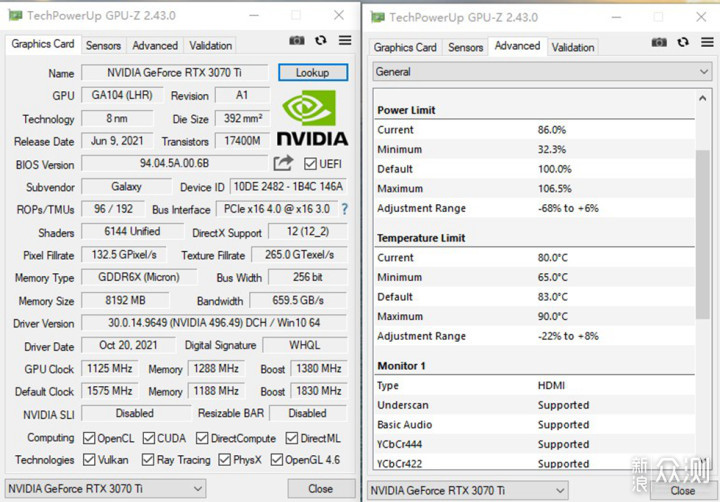Click the screenshot camera icon in the left window
Screen dimensions: 720x502
pyautogui.click(x=297, y=40)
